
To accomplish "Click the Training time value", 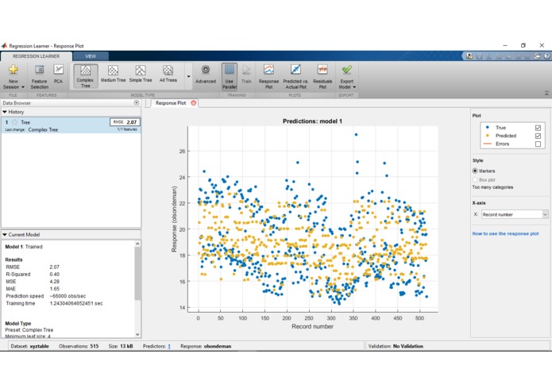I will [x=76, y=303].
